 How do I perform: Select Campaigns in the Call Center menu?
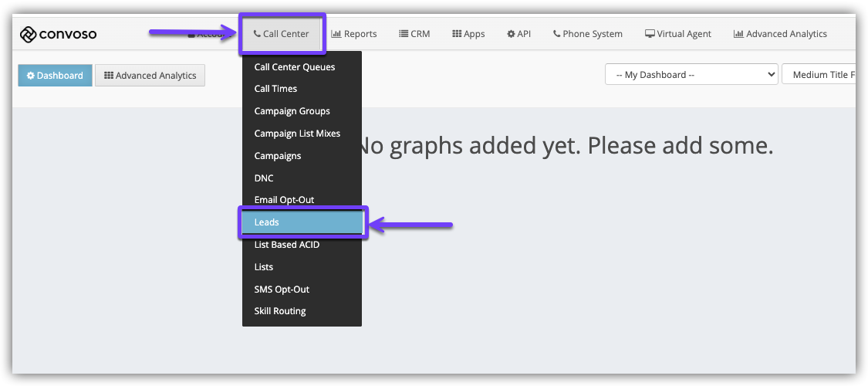pos(278,156)
